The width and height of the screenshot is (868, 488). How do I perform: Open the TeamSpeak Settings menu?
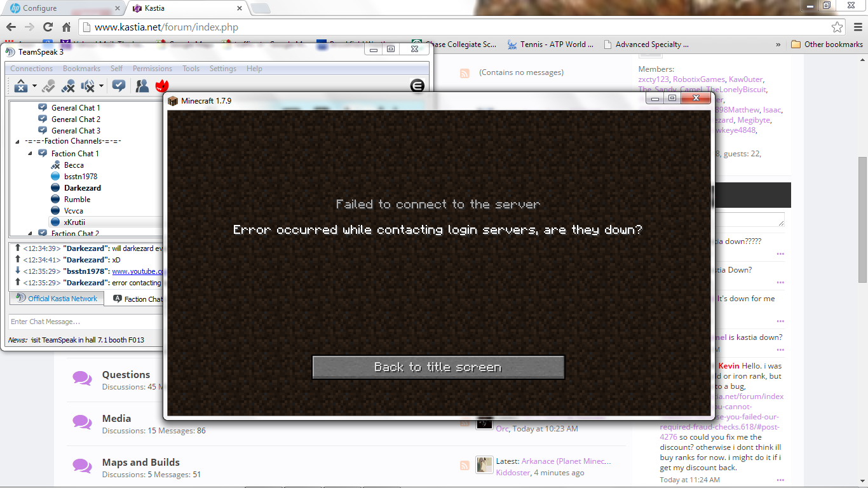pos(223,69)
